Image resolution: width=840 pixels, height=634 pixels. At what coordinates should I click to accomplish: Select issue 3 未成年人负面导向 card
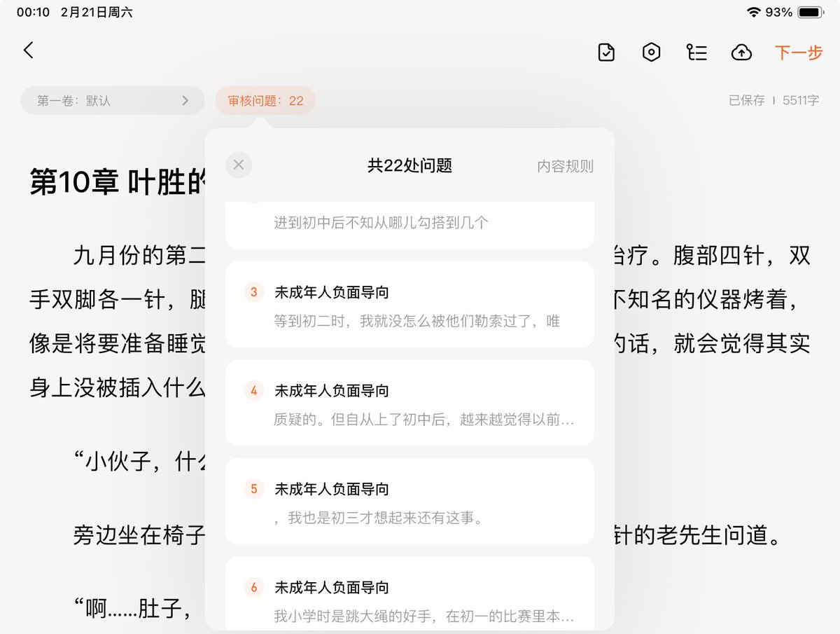click(409, 304)
